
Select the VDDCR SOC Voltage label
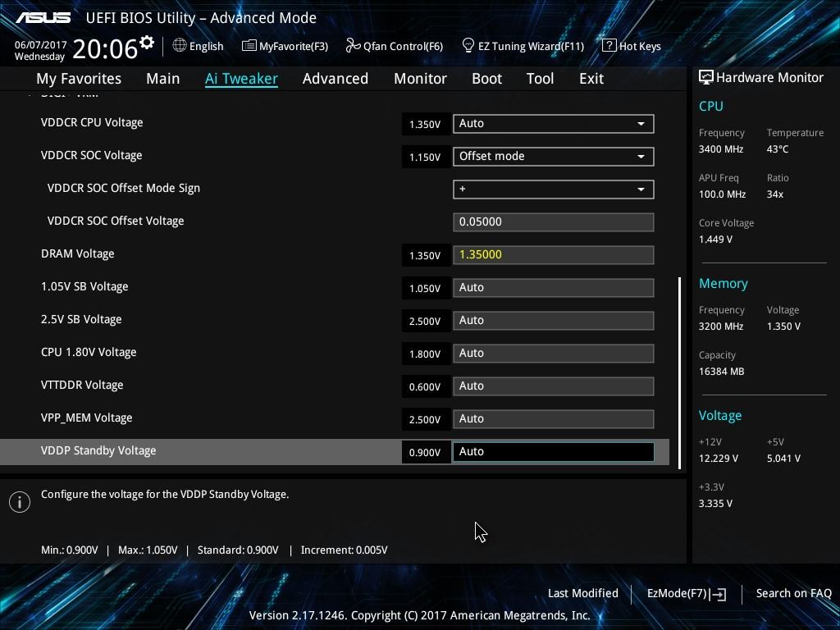pyautogui.click(x=92, y=155)
